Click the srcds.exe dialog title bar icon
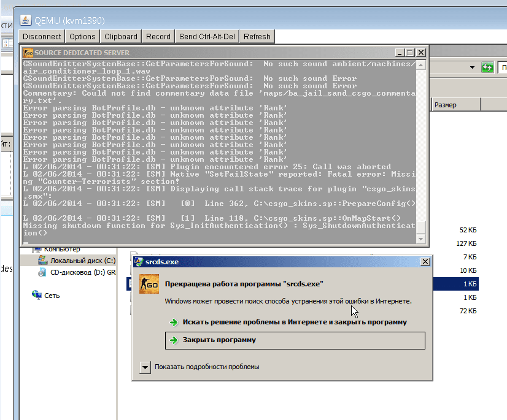507x420 pixels. 139,262
